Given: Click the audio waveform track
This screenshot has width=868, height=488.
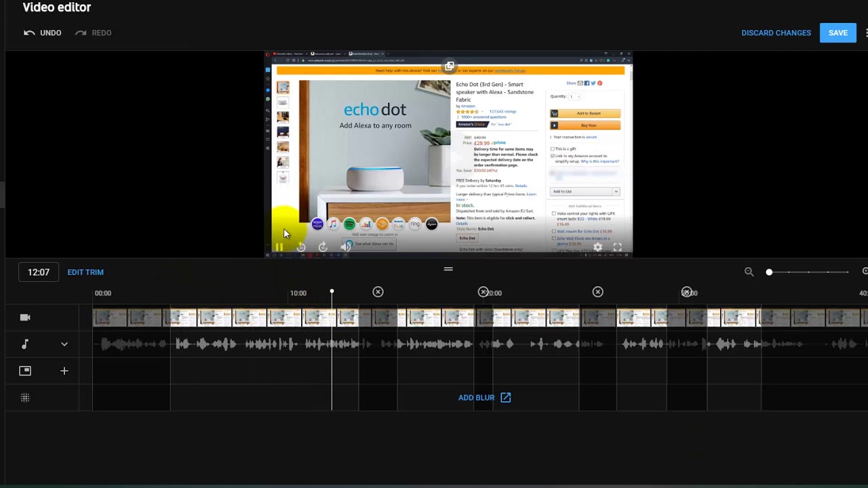Looking at the screenshot, I should click(x=480, y=344).
